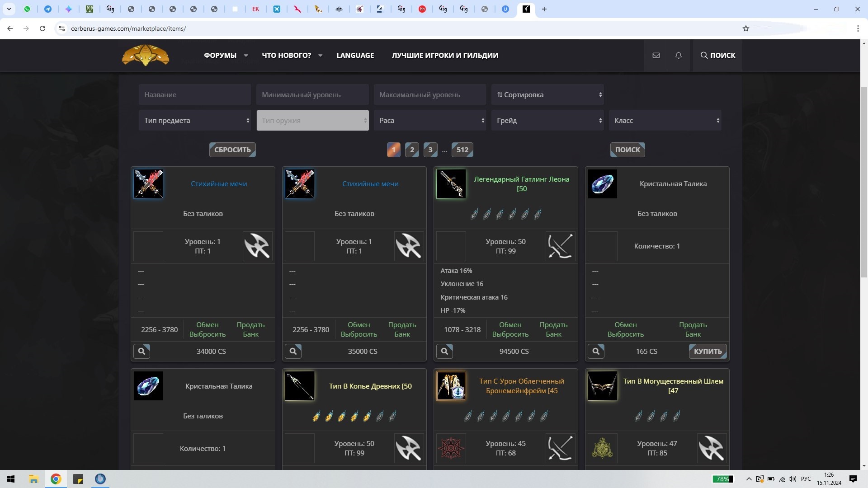
Task: Click magnifier icon under 94500 CS item
Action: tap(444, 351)
